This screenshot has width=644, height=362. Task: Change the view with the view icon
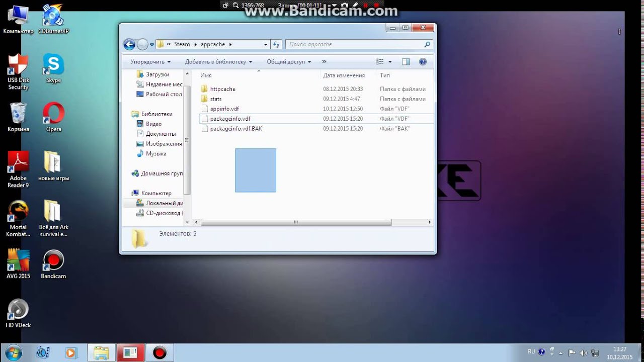click(380, 62)
